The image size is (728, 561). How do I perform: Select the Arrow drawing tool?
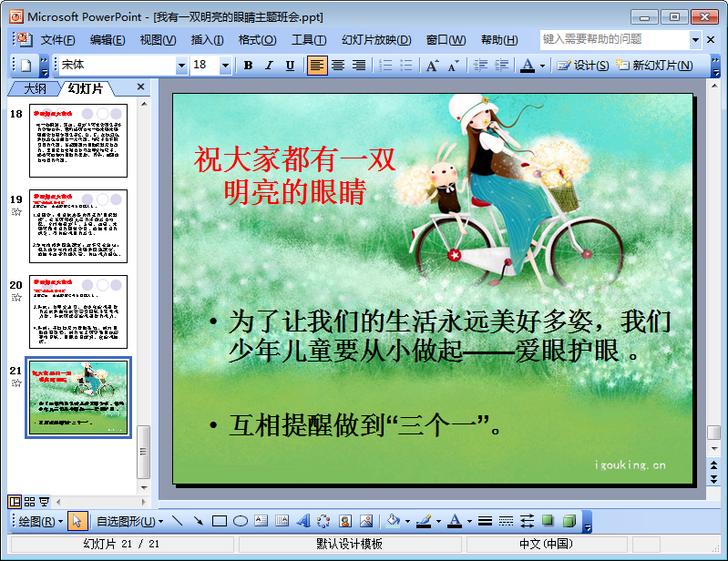(x=199, y=521)
